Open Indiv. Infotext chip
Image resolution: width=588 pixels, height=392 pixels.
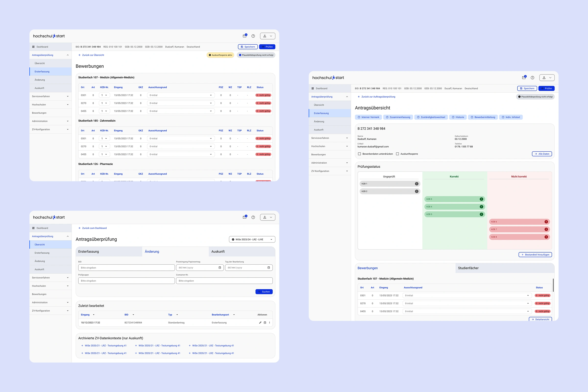(x=511, y=117)
